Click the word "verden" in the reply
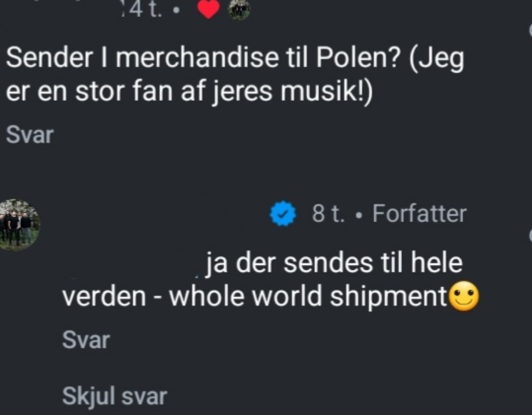The height and width of the screenshot is (415, 532). click(x=104, y=298)
